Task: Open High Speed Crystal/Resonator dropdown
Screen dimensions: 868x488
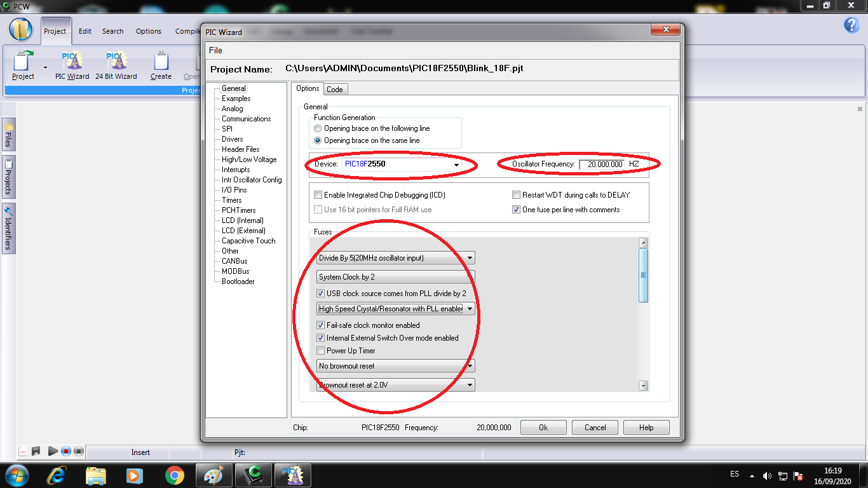Action: click(x=396, y=309)
